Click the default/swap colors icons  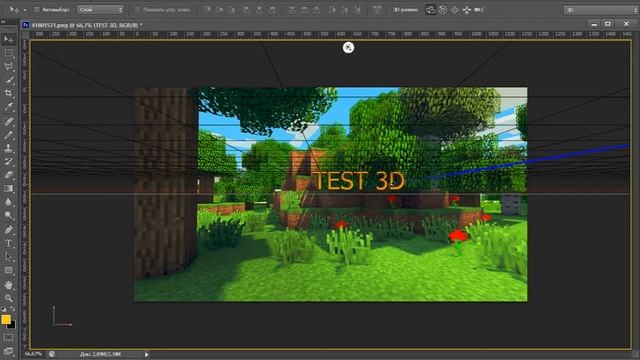(x=8, y=309)
